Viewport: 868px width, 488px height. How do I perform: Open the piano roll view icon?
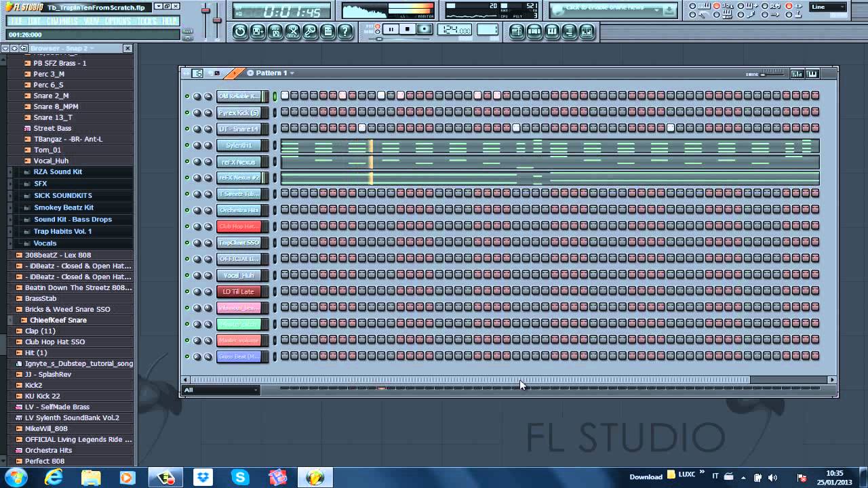click(x=552, y=31)
